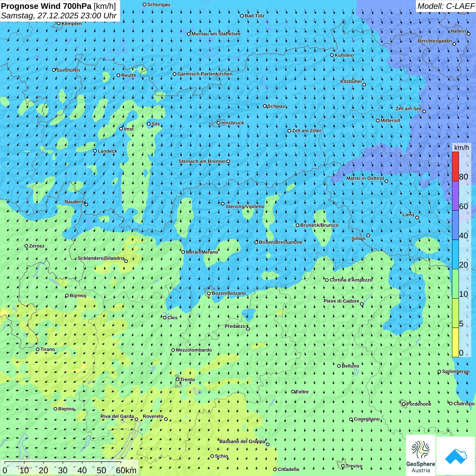476x476 pixels.
Task: Click the GeoSphere Austria logo
Action: coord(421,455)
